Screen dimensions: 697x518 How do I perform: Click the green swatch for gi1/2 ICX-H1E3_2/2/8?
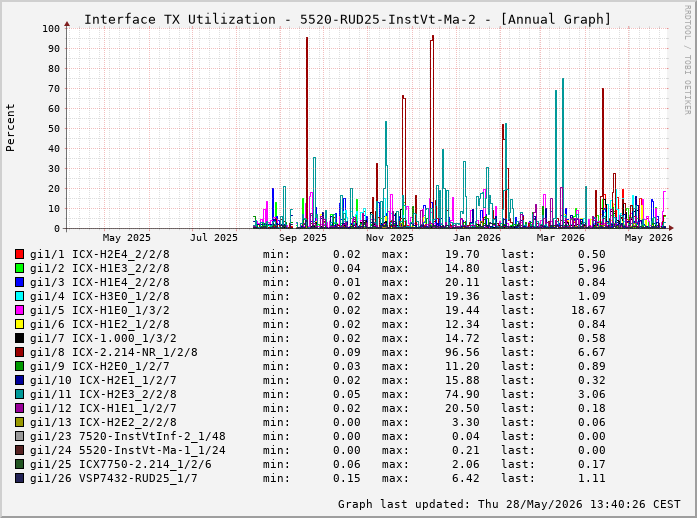(x=19, y=268)
